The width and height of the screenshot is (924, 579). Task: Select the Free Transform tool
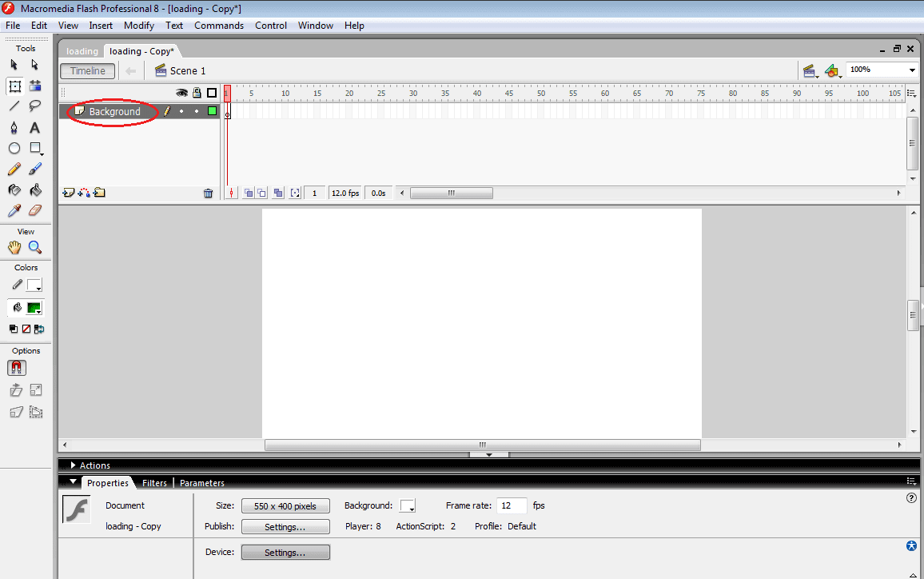(x=14, y=85)
